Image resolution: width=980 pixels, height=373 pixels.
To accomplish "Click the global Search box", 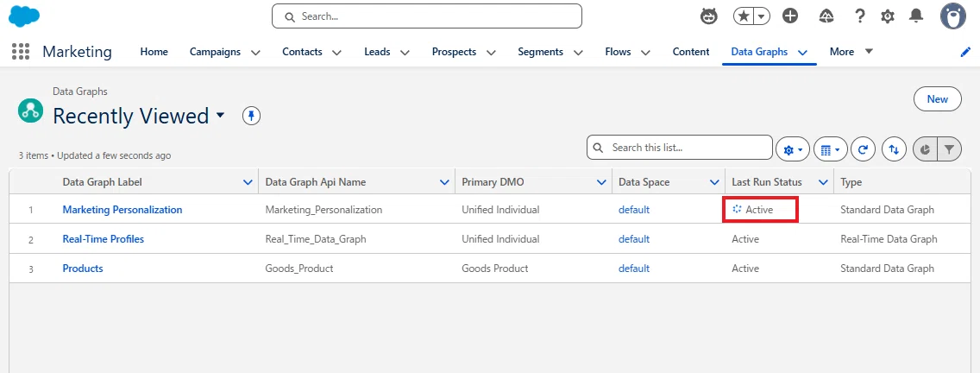I will pos(427,16).
